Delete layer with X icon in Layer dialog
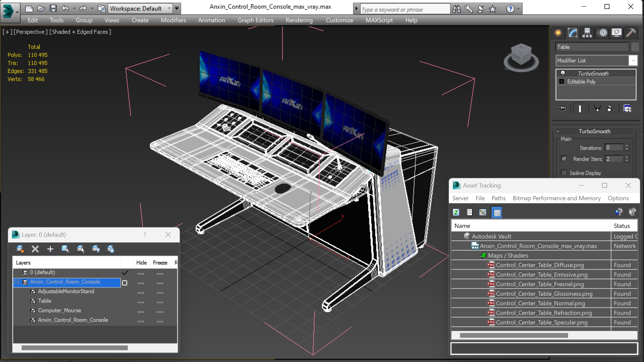 (x=35, y=249)
